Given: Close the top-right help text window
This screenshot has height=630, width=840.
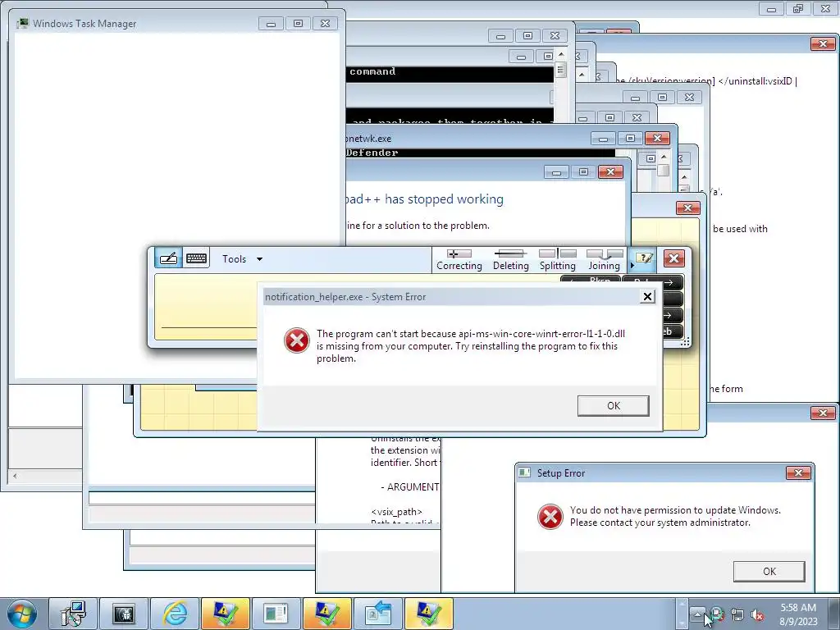Looking at the screenshot, I should coord(823,44).
